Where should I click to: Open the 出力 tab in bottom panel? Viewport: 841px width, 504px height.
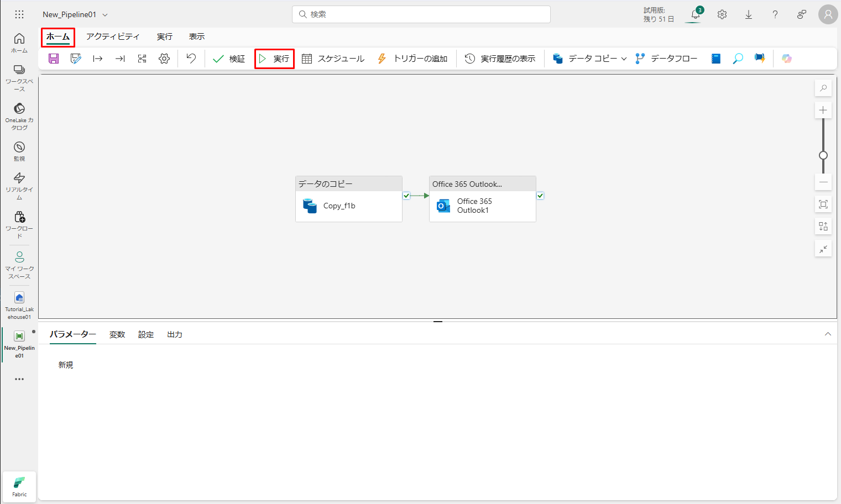pos(175,334)
